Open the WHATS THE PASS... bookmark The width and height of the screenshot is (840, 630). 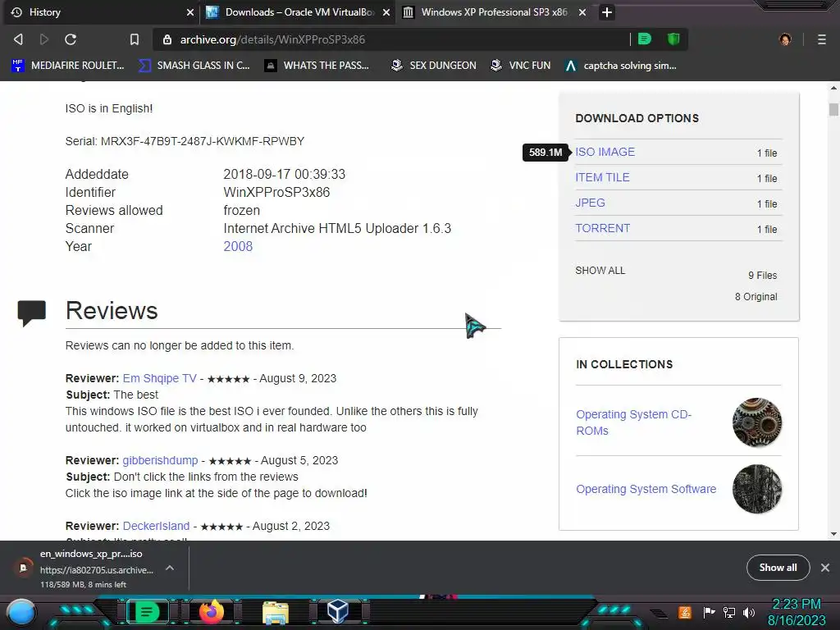click(x=317, y=66)
